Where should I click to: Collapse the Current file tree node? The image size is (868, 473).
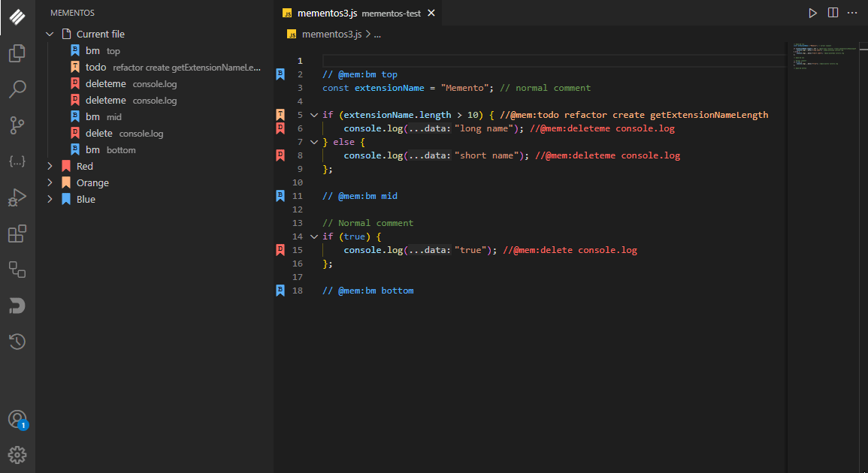coord(50,35)
